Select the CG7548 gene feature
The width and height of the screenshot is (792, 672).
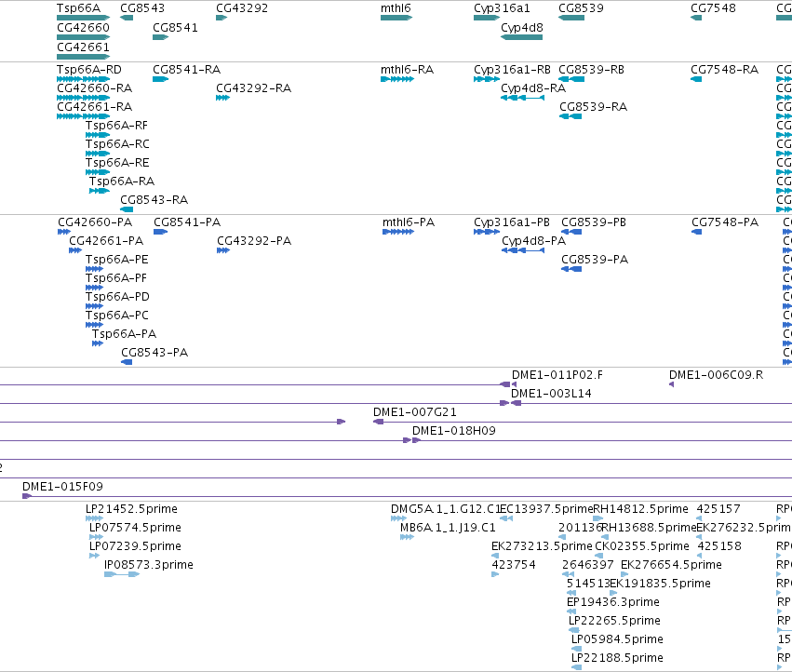[x=696, y=18]
